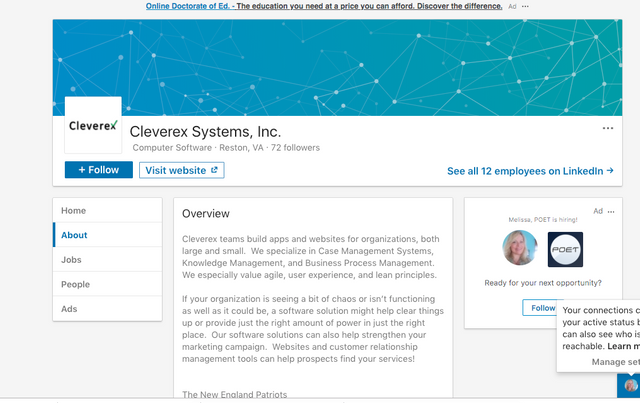640x403 pixels.
Task: Click the company cover banner image
Action: 337,67
